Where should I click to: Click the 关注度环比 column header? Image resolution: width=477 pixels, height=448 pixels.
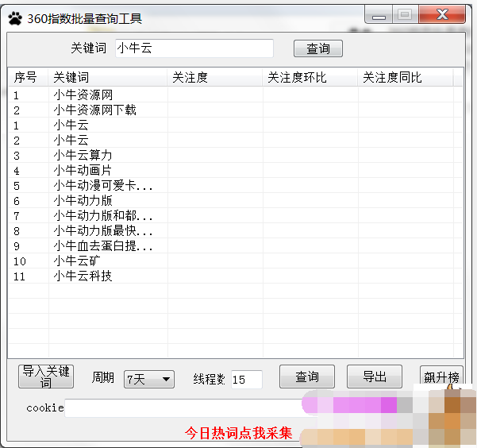click(x=310, y=77)
